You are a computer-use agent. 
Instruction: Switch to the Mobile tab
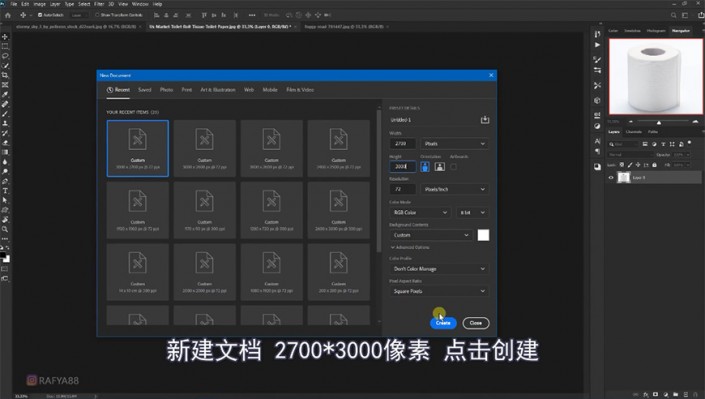(x=270, y=90)
